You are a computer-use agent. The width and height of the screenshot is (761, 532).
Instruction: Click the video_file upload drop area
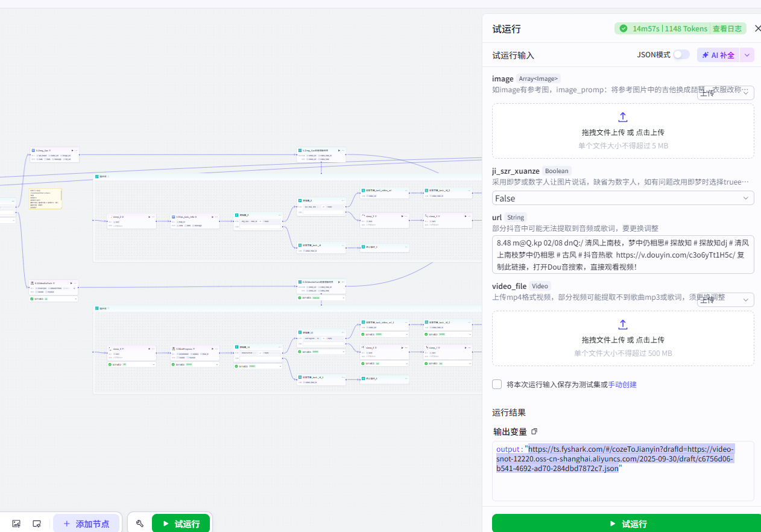623,338
